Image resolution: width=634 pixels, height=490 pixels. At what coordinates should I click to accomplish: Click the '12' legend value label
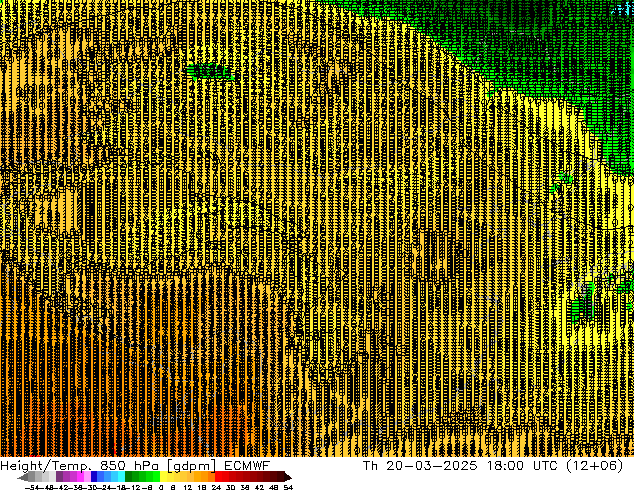(x=187, y=487)
